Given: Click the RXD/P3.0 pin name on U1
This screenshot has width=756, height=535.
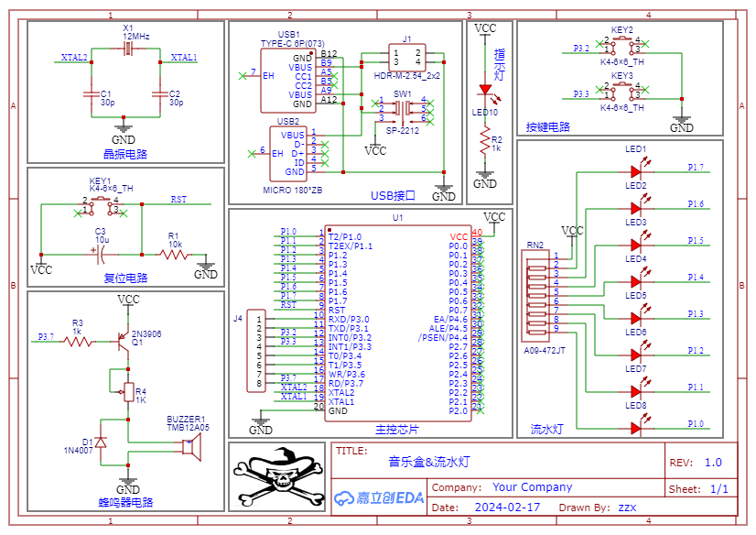Looking at the screenshot, I should tap(349, 320).
